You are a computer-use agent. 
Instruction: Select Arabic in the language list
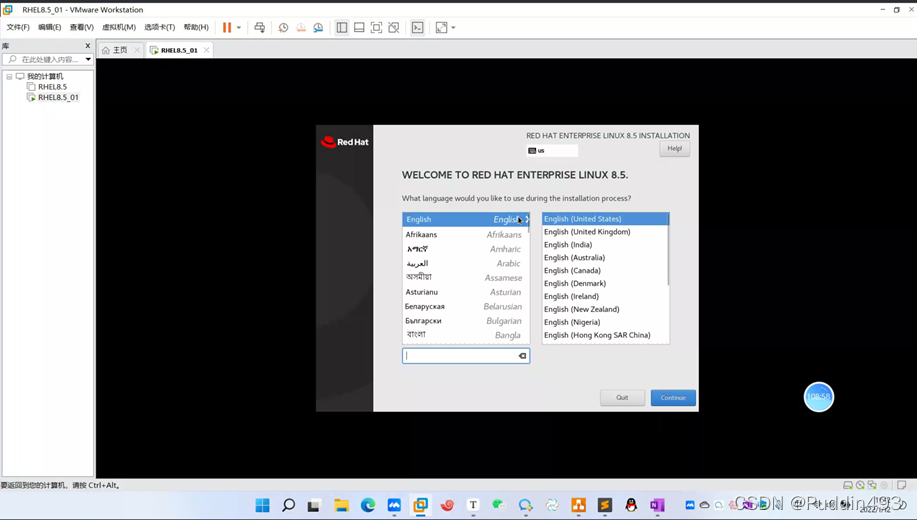[465, 263]
